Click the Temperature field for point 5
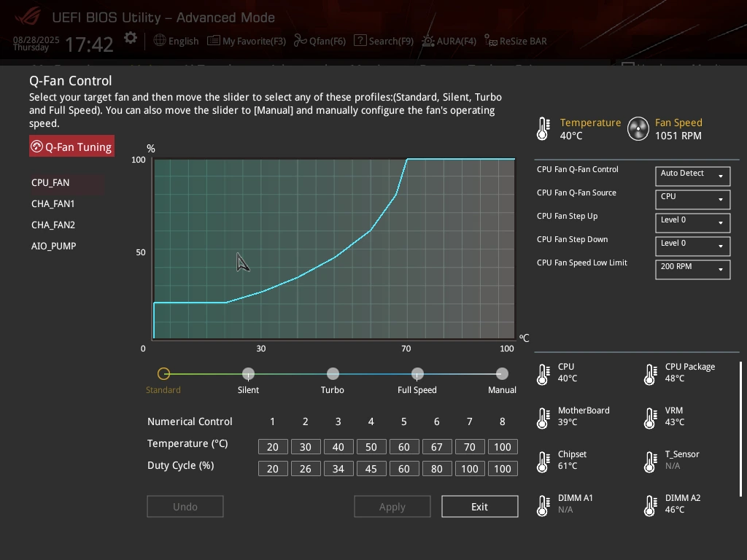747x560 pixels. click(x=404, y=447)
